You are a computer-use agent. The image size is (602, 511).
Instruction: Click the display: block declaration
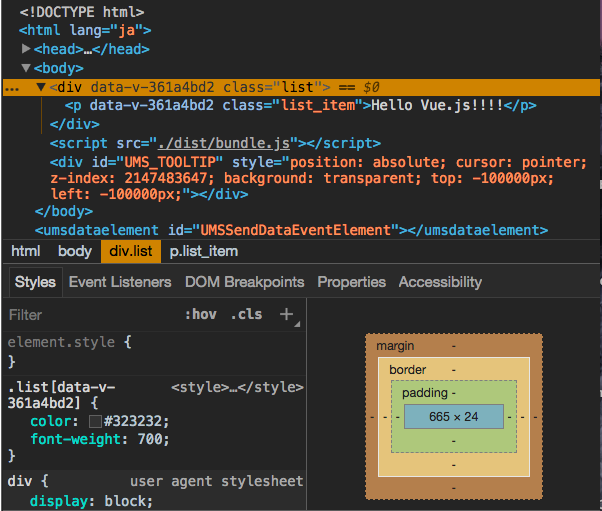click(x=91, y=501)
